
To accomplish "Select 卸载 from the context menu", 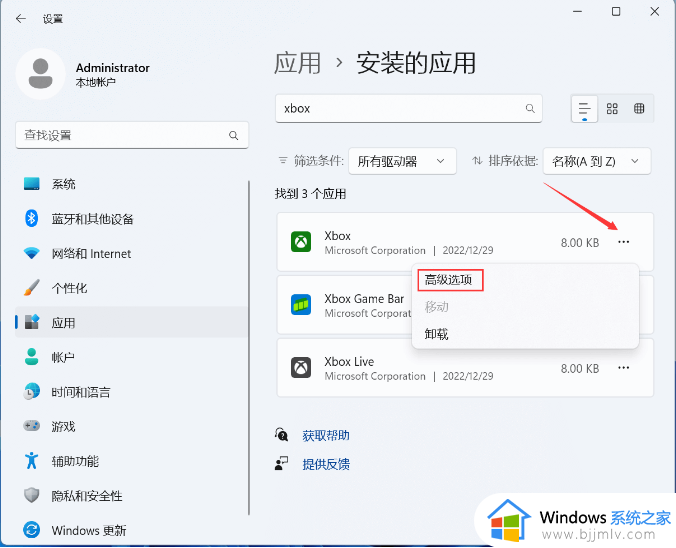I will pyautogui.click(x=436, y=334).
